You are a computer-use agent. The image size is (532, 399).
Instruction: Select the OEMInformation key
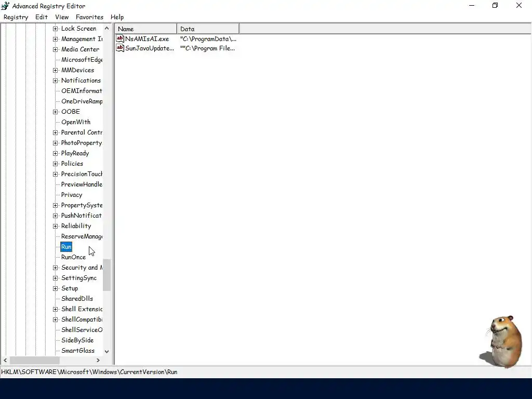pos(82,91)
